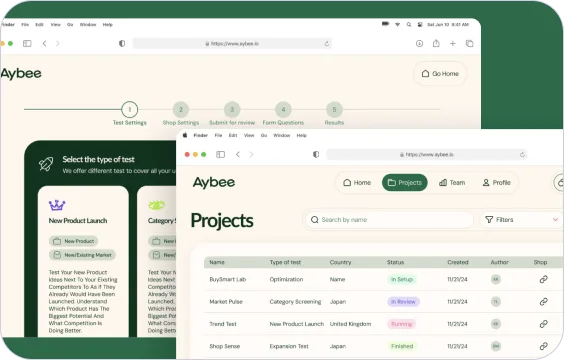
Task: Click the Running status badge
Action: click(401, 324)
